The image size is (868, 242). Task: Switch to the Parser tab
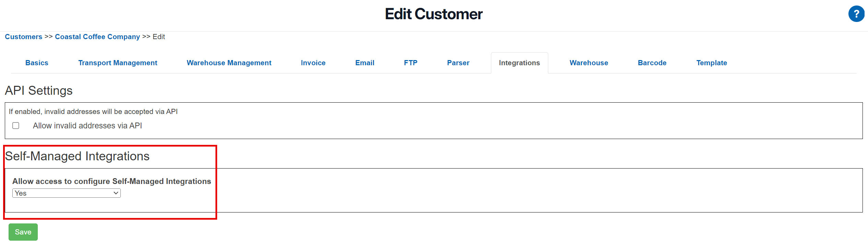pyautogui.click(x=458, y=62)
